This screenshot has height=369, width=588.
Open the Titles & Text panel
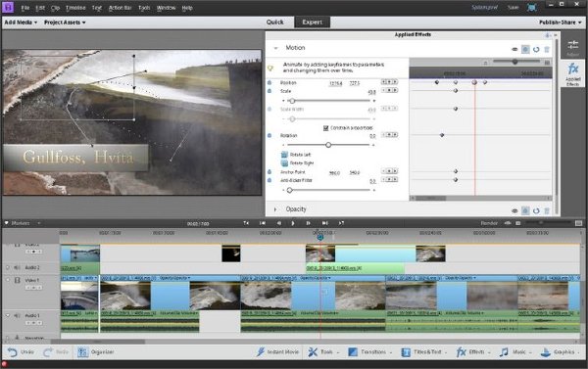(423, 352)
